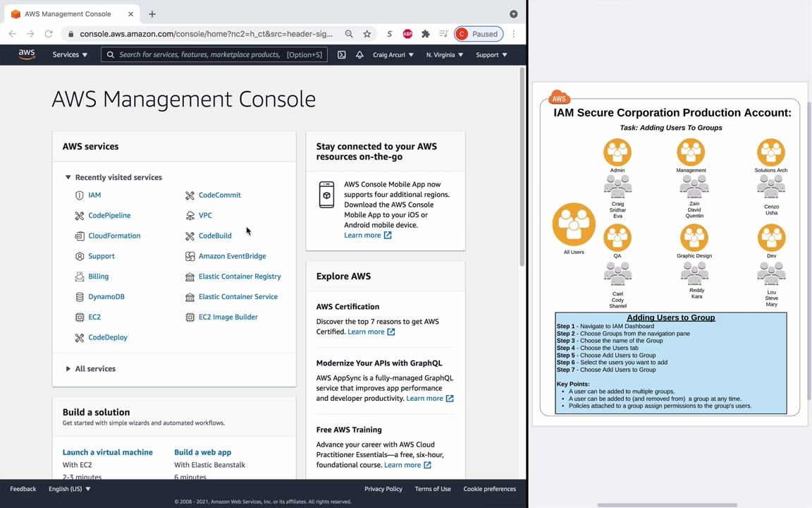Click the EC2 Image Builder icon

point(190,317)
